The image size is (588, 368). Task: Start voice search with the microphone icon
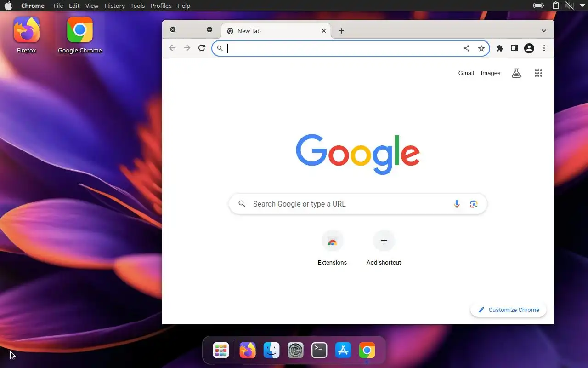457,204
